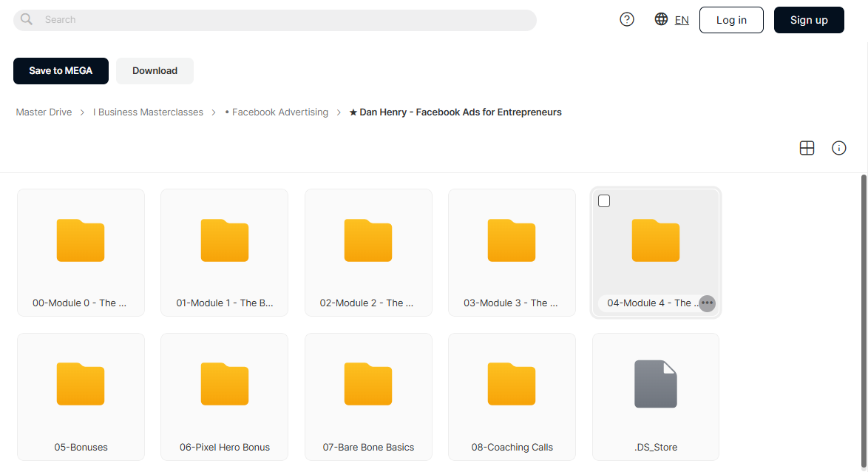
Task: Go to Facebook Advertising breadcrumb
Action: coord(277,112)
